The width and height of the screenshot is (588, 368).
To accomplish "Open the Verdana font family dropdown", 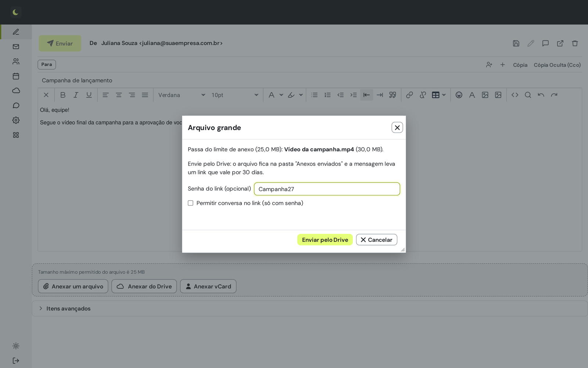I will coord(182,95).
